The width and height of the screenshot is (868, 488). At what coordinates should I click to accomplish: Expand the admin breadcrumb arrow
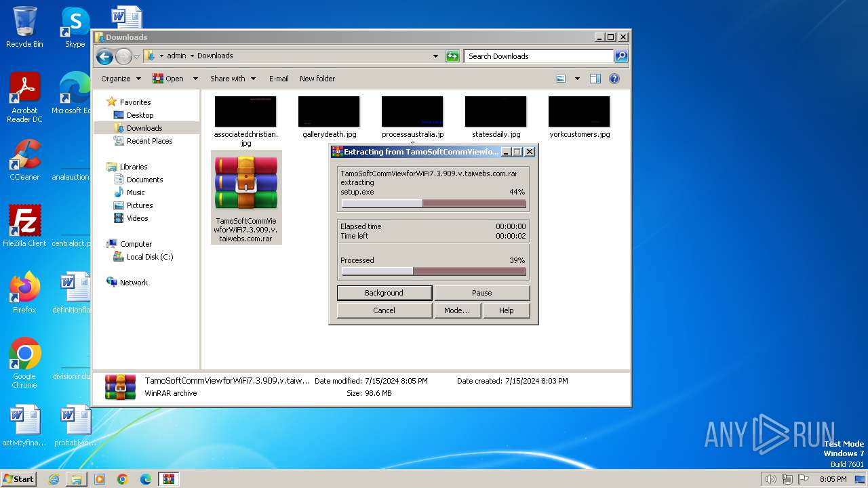tap(192, 56)
